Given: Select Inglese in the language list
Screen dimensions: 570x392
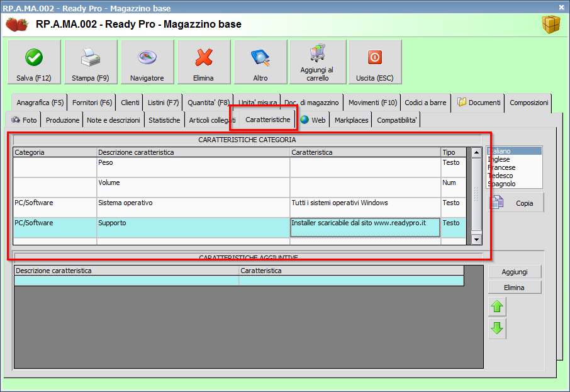Looking at the screenshot, I should point(514,159).
